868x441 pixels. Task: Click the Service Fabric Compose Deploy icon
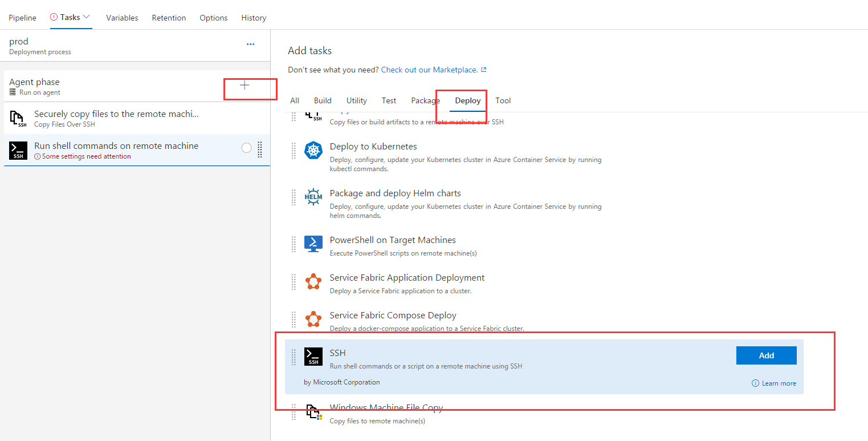click(x=313, y=319)
